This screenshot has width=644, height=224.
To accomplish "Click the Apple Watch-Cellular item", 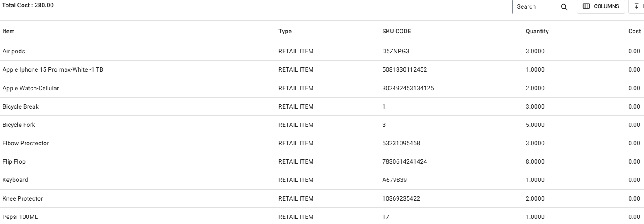I will (x=31, y=88).
